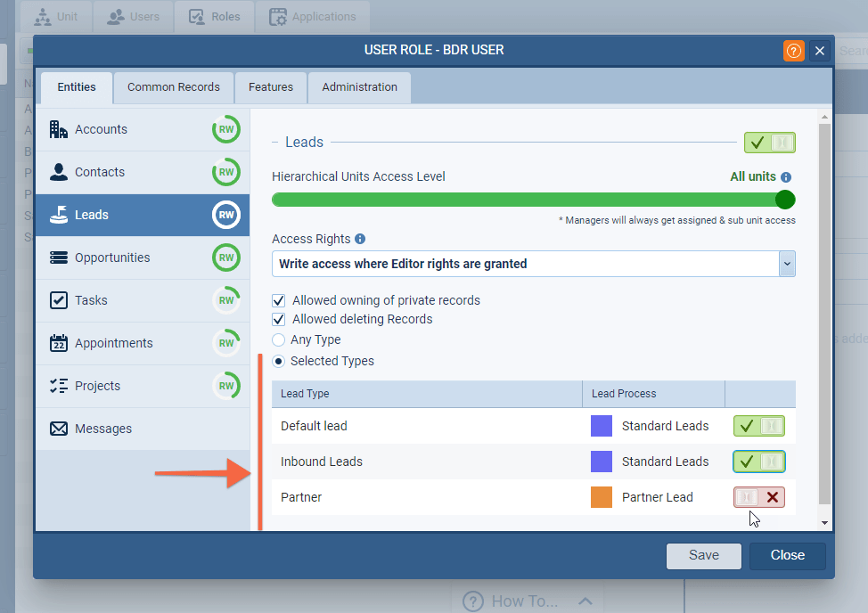Click the Tasks checkmark icon
This screenshot has height=613, width=868.
pyautogui.click(x=59, y=300)
